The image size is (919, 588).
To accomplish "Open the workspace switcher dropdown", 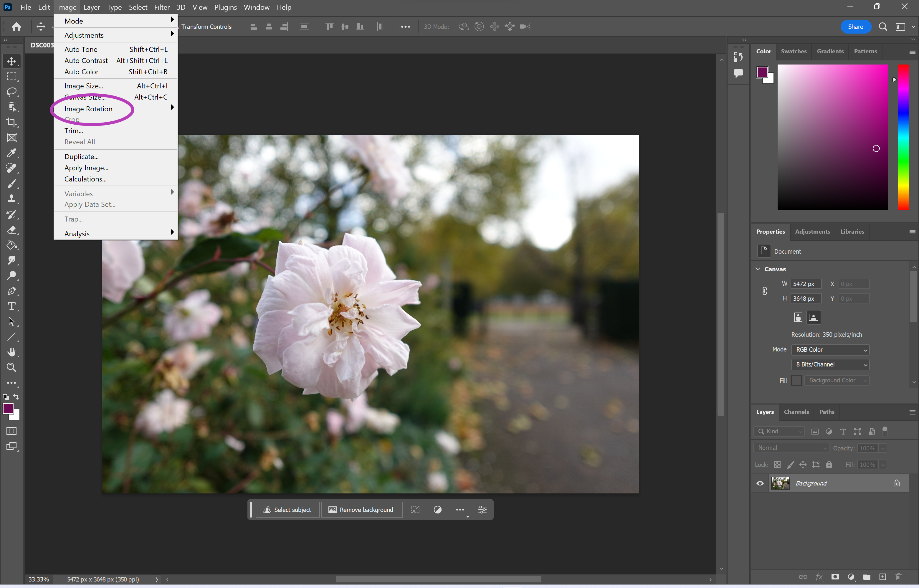I will pos(904,26).
